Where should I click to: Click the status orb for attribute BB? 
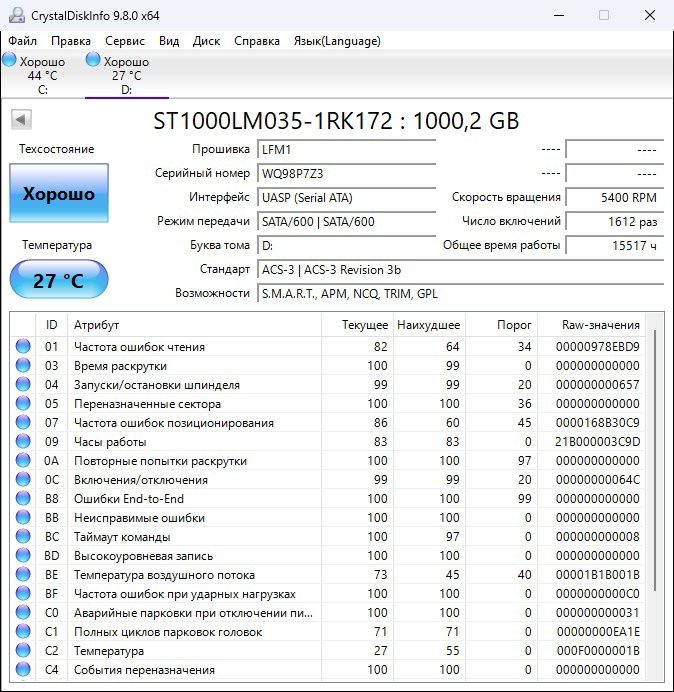[x=23, y=517]
